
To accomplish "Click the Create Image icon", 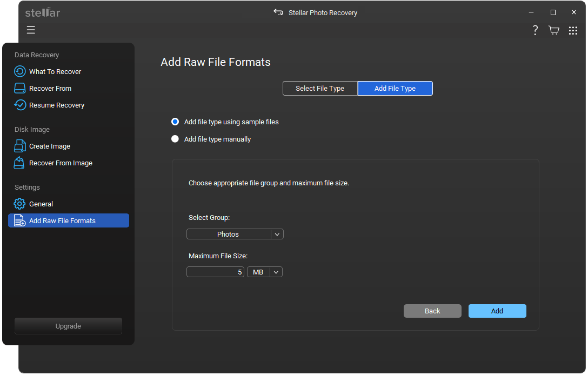I will [20, 146].
